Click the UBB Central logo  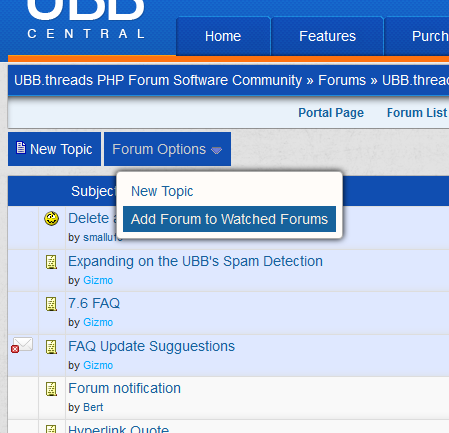tap(86, 20)
